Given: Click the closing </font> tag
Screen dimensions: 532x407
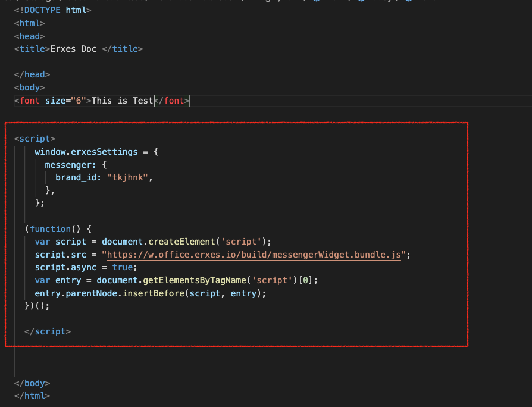Looking at the screenshot, I should (x=171, y=101).
